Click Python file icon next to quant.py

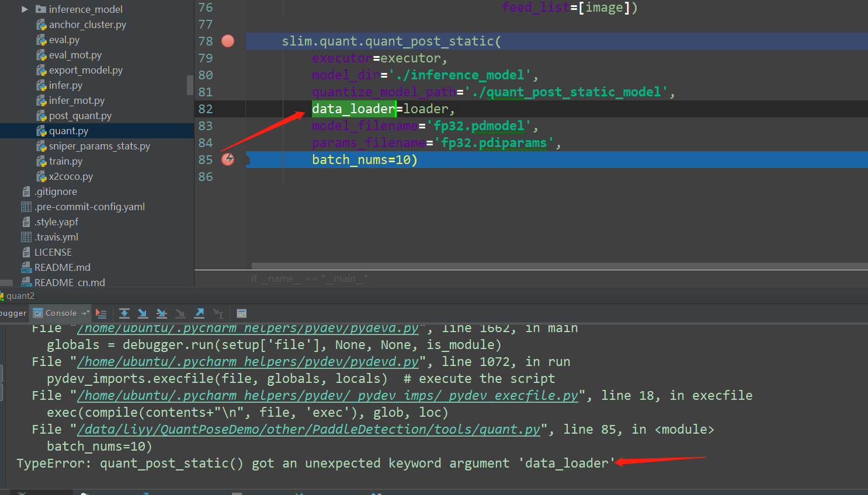(41, 131)
